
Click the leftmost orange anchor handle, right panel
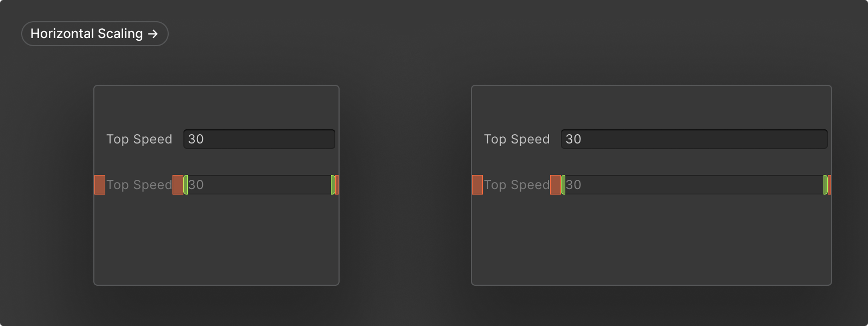(477, 185)
